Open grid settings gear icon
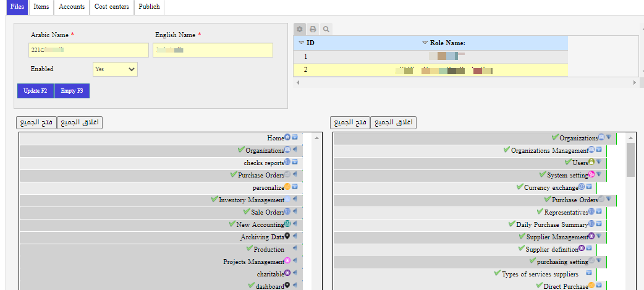Viewport: 644px width, 290px height. 300,29
